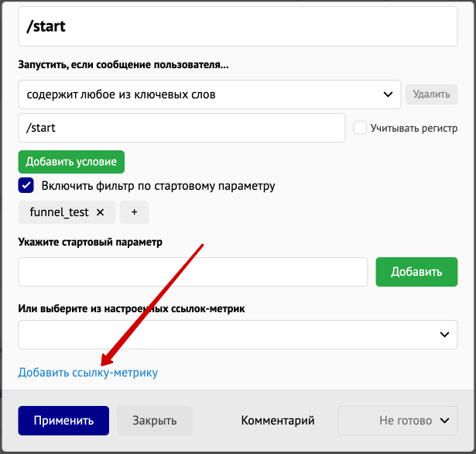Click 'Комментарий' in the footer
This screenshot has width=476, height=454.
pyautogui.click(x=278, y=421)
